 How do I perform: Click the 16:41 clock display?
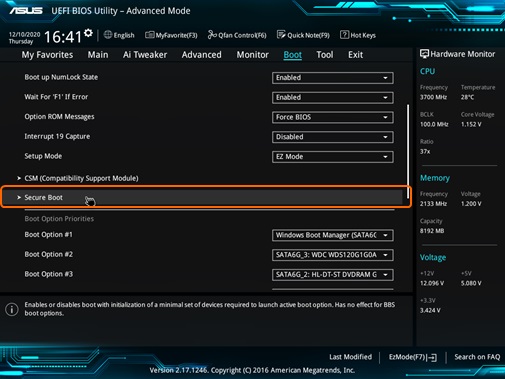click(x=62, y=37)
